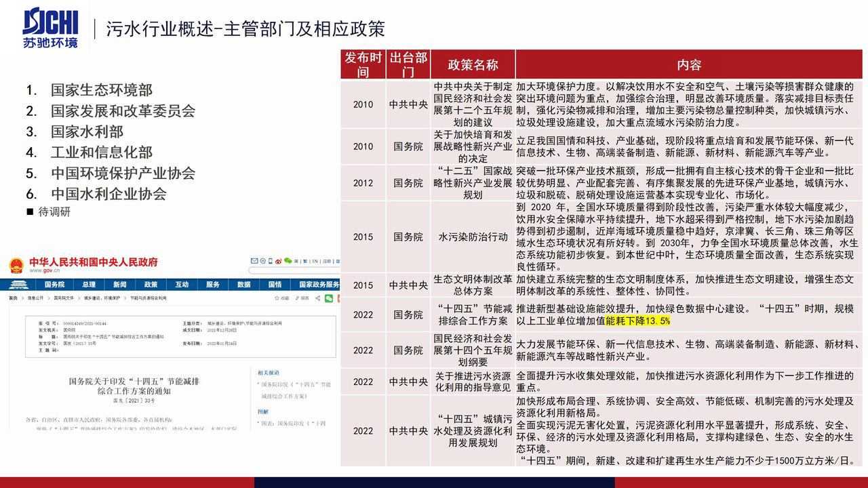868x488 pixels.
Task: Click slide title 污水行业概述-主管部门及相应政策
Action: [246, 28]
